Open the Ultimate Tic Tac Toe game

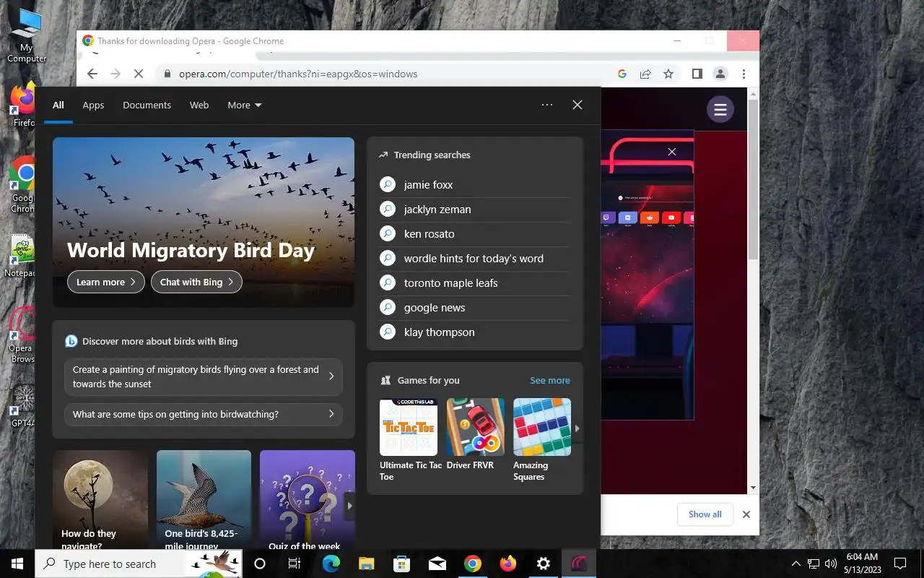click(409, 439)
